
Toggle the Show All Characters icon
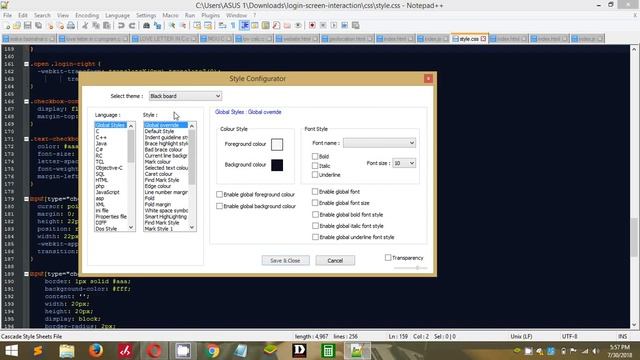pyautogui.click(x=233, y=25)
